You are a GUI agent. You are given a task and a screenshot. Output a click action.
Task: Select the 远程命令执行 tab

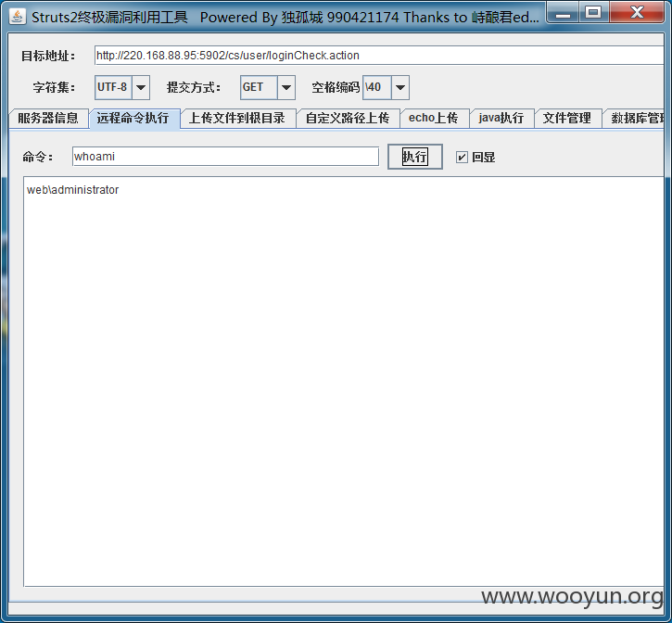pyautogui.click(x=133, y=118)
